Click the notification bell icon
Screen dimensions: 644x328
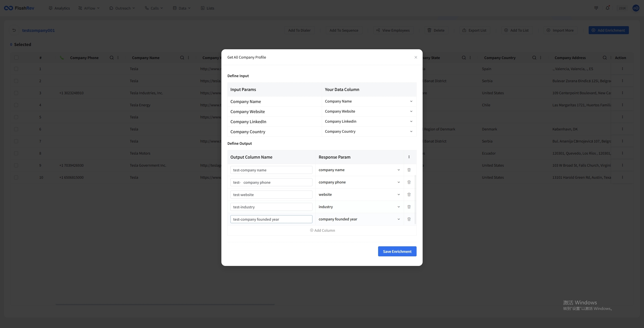tap(607, 8)
